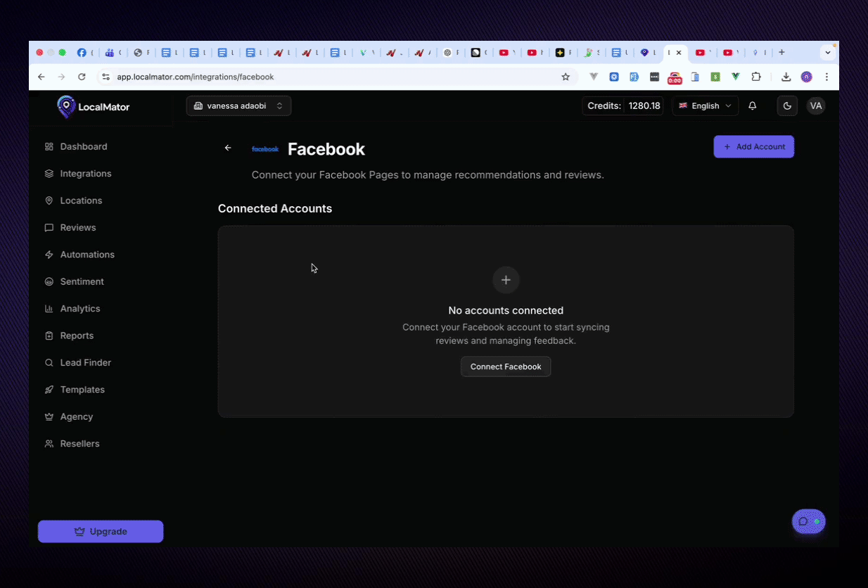Screen dimensions: 868x588
Task: Open the VA user avatar
Action: [815, 106]
